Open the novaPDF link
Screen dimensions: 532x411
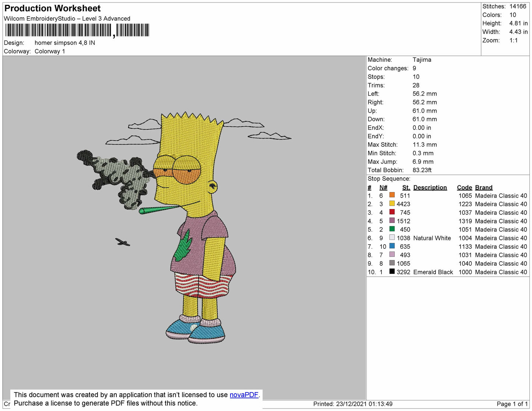coord(244,395)
